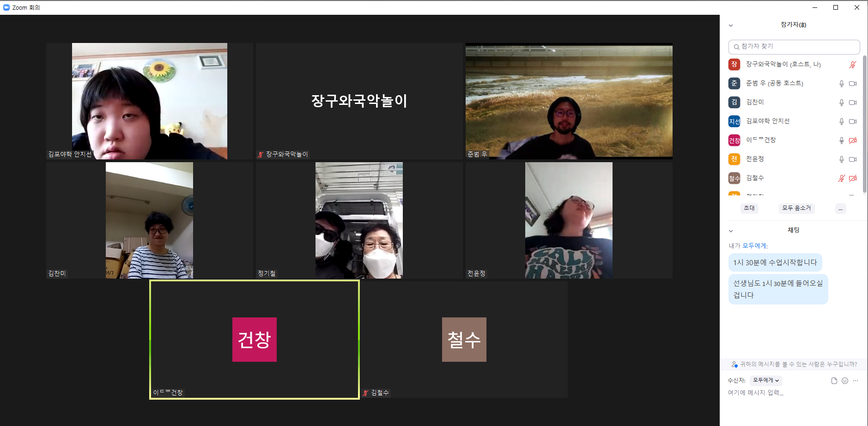Image resolution: width=868 pixels, height=426 pixels.
Task: Select the 준범 우 video tile
Action: tap(569, 101)
